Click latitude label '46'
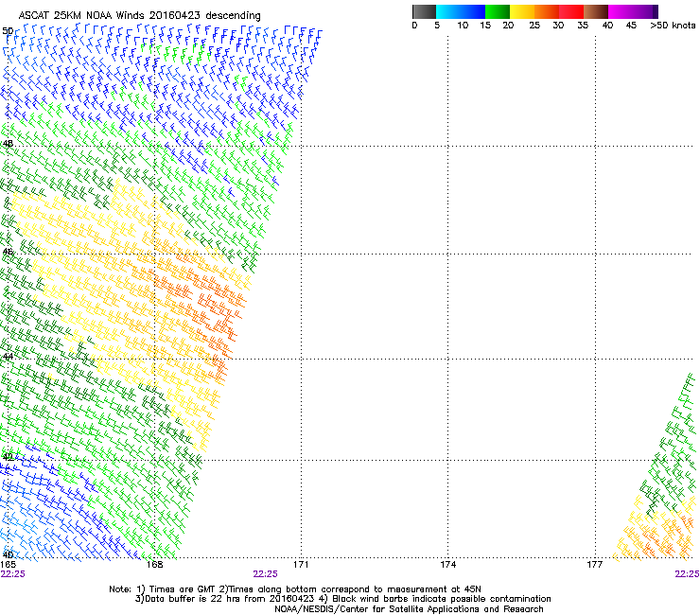The width and height of the screenshot is (700, 615). 8,252
